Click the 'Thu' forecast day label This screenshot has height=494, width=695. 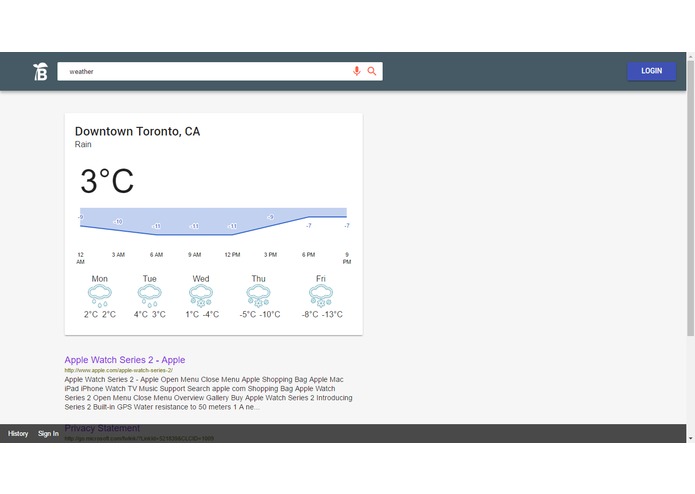[258, 279]
